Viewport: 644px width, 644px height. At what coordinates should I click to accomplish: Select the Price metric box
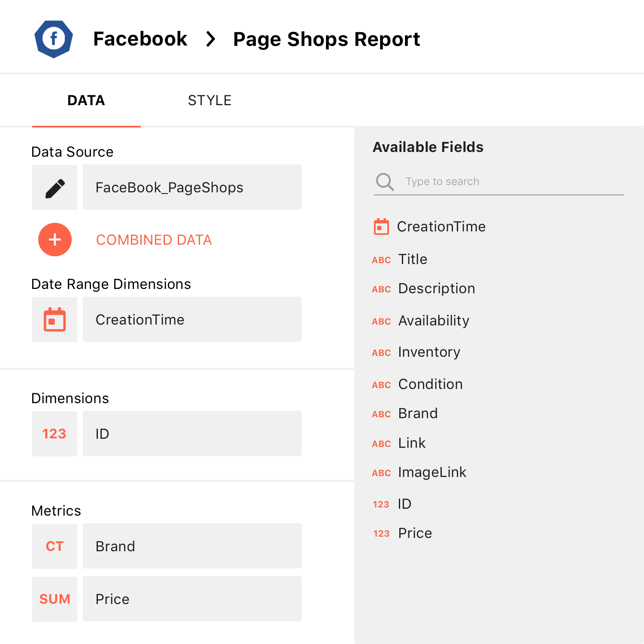tap(192, 599)
